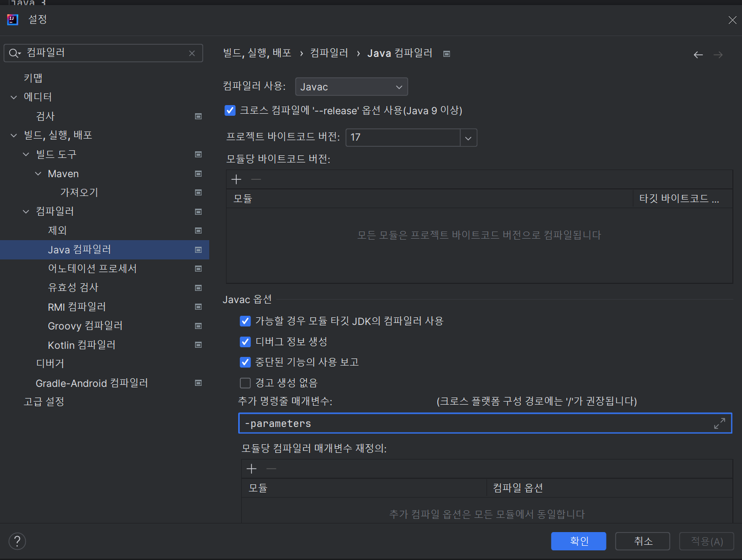
Task: Remove per-module compiler parameter override
Action: [x=271, y=469]
